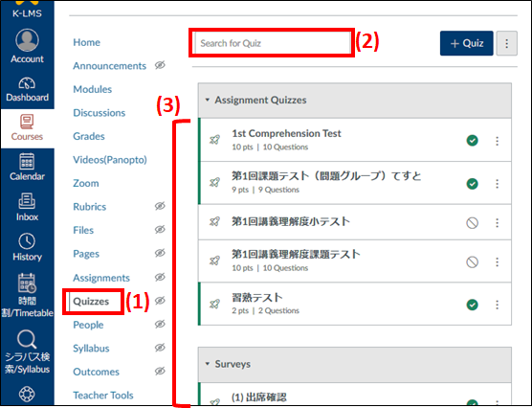
Task: Collapse the Assignment Quizzes group
Action: [208, 100]
